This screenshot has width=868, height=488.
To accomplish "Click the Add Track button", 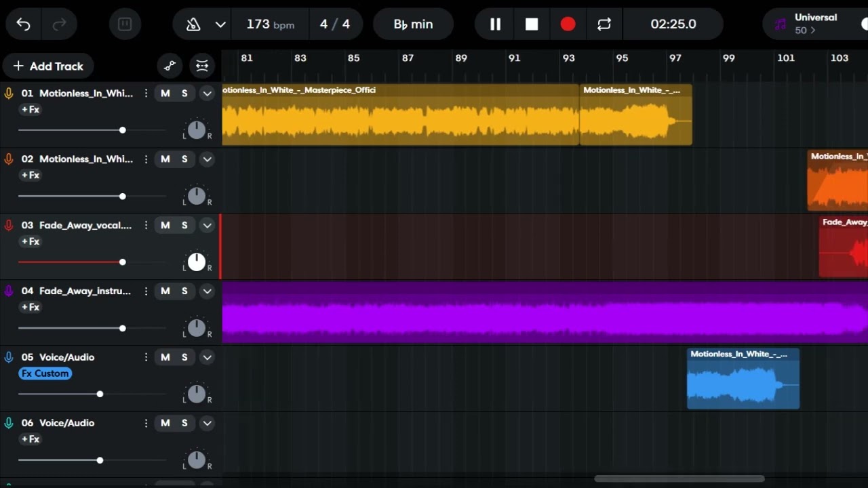I will pyautogui.click(x=47, y=66).
